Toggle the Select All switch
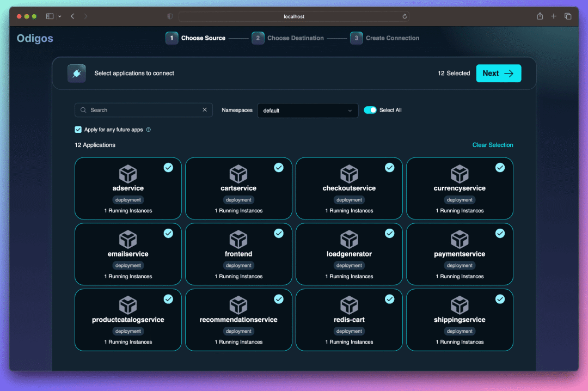This screenshot has width=588, height=391. pyautogui.click(x=370, y=110)
